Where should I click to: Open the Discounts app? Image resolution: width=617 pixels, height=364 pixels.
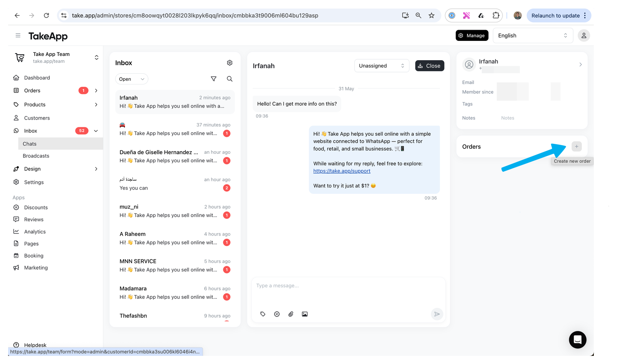click(36, 207)
